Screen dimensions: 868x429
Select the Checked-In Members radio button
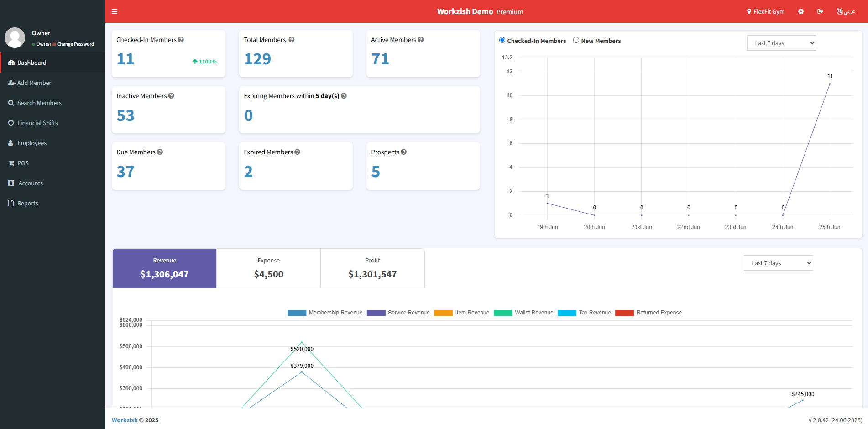coord(502,40)
